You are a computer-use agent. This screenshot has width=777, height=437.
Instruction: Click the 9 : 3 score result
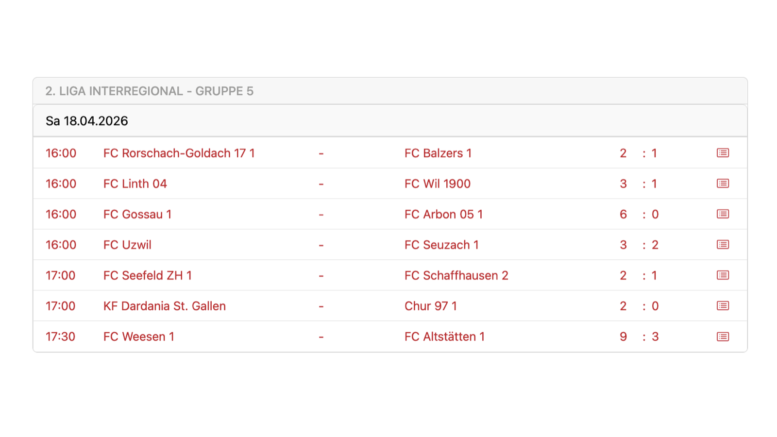tap(638, 337)
